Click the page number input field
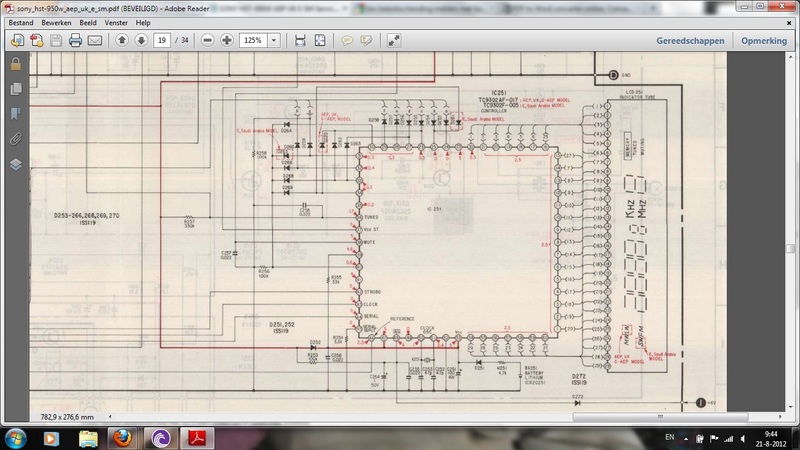The image size is (800, 450). [x=161, y=41]
